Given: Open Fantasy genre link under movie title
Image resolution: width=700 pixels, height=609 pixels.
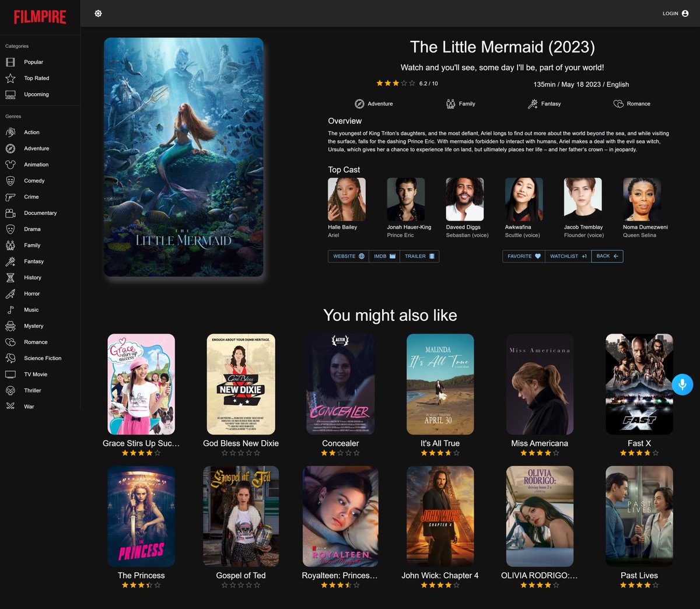Looking at the screenshot, I should coord(544,104).
